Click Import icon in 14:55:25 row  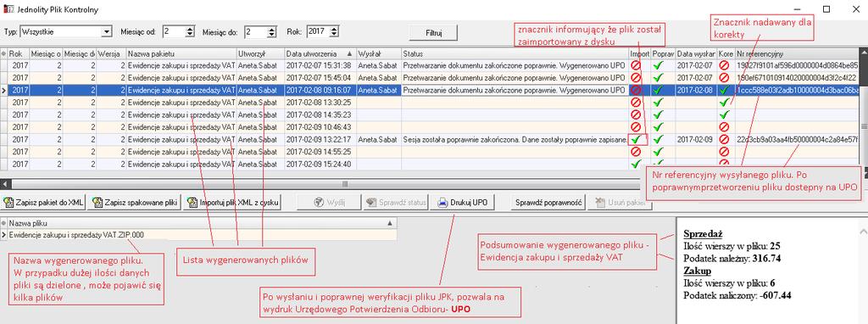click(x=636, y=152)
